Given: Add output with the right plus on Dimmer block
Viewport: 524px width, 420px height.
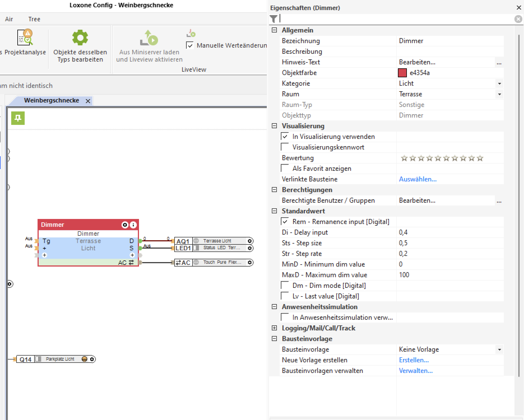Looking at the screenshot, I should [x=132, y=255].
